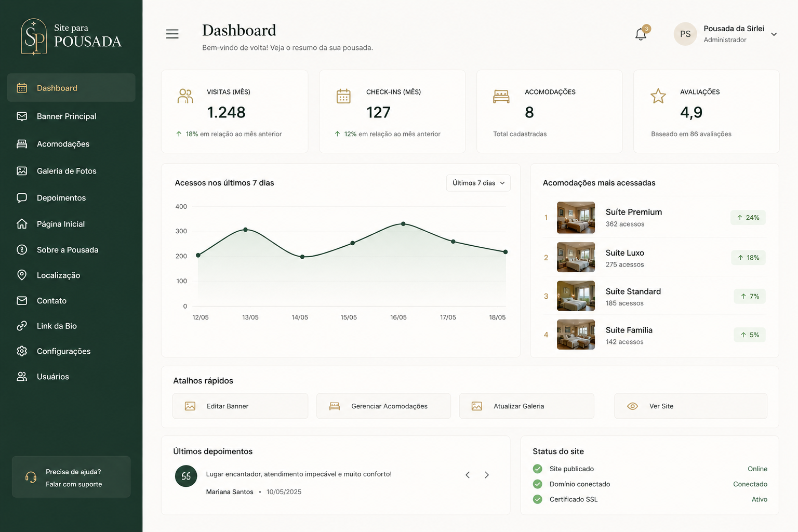Click Falar com suporte help box

click(x=71, y=477)
